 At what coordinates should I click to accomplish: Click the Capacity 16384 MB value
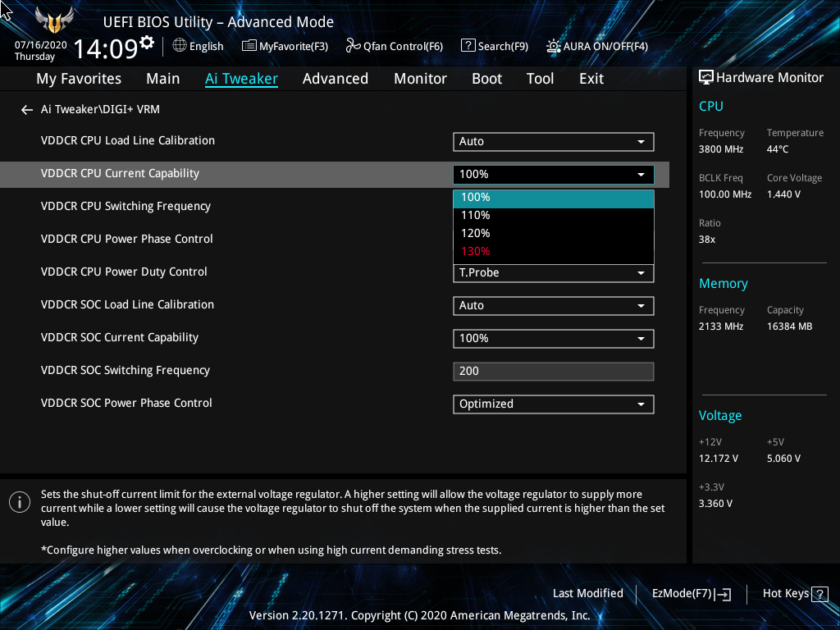click(x=790, y=326)
